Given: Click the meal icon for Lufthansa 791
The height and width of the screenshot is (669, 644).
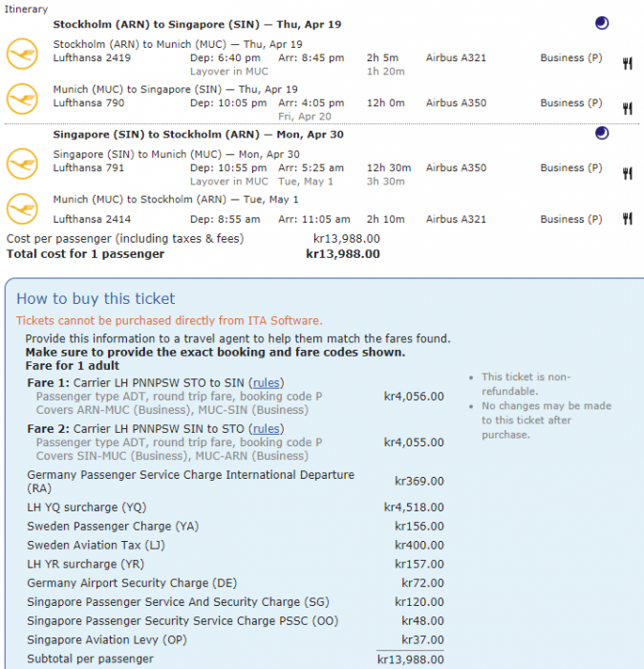Looking at the screenshot, I should (627, 174).
